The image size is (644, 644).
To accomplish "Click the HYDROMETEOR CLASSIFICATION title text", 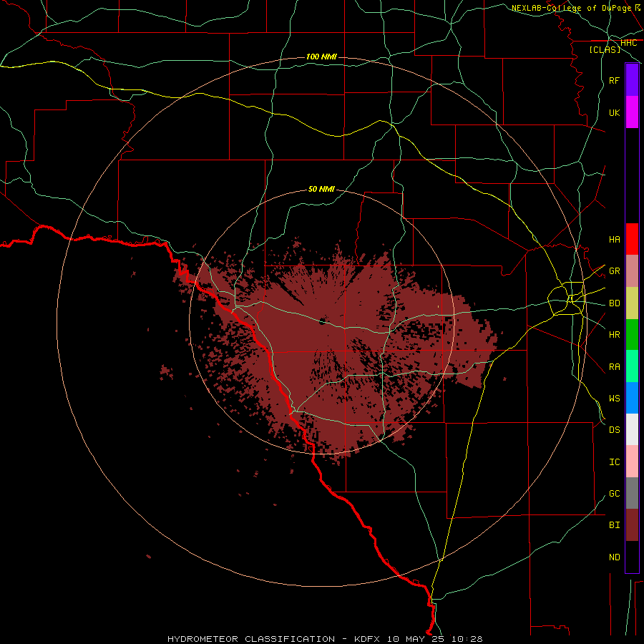I will (x=251, y=639).
